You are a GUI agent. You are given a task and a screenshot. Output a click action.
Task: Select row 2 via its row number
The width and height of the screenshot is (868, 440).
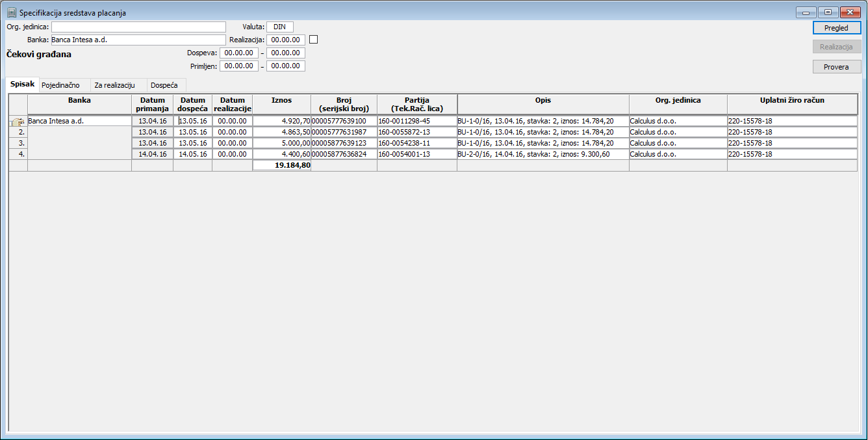[x=18, y=132]
